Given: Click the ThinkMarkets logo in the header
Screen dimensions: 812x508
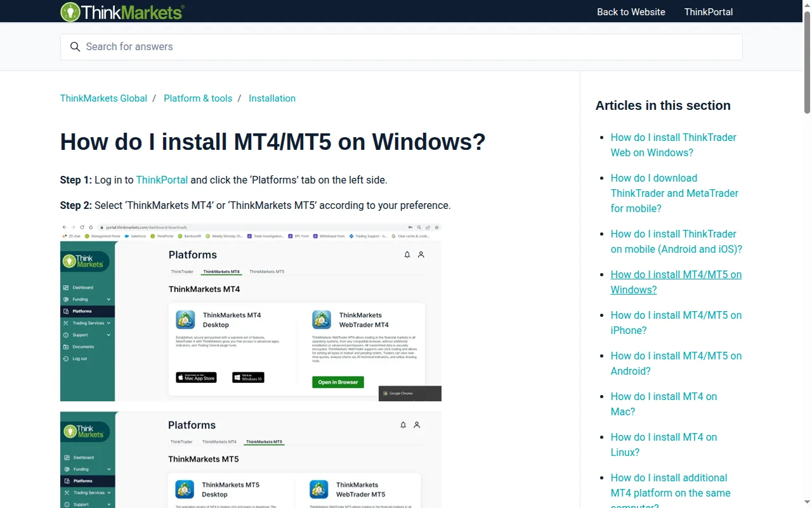Looking at the screenshot, I should click(x=122, y=11).
